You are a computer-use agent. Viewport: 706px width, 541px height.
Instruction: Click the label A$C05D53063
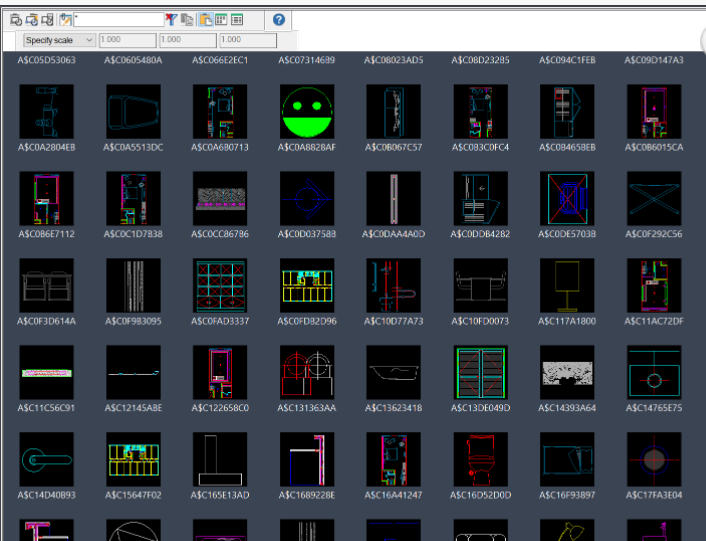46,60
